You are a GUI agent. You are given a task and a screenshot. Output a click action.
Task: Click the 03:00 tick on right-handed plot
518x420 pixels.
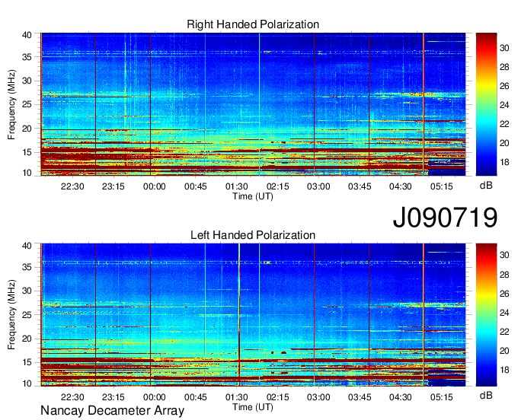point(318,186)
